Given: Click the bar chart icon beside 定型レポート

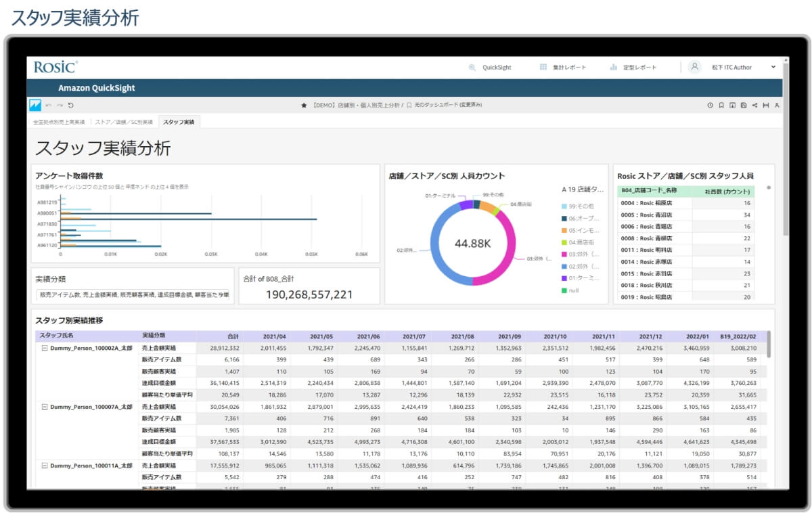Looking at the screenshot, I should click(614, 67).
